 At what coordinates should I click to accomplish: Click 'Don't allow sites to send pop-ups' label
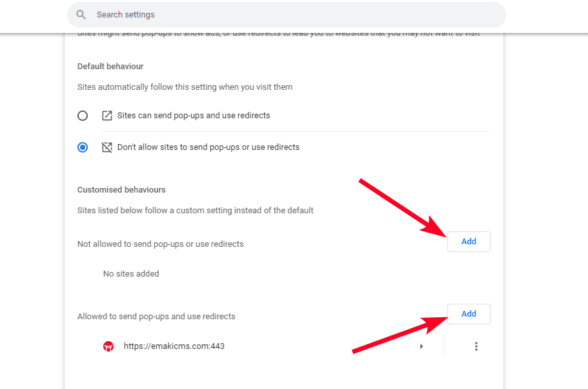208,147
